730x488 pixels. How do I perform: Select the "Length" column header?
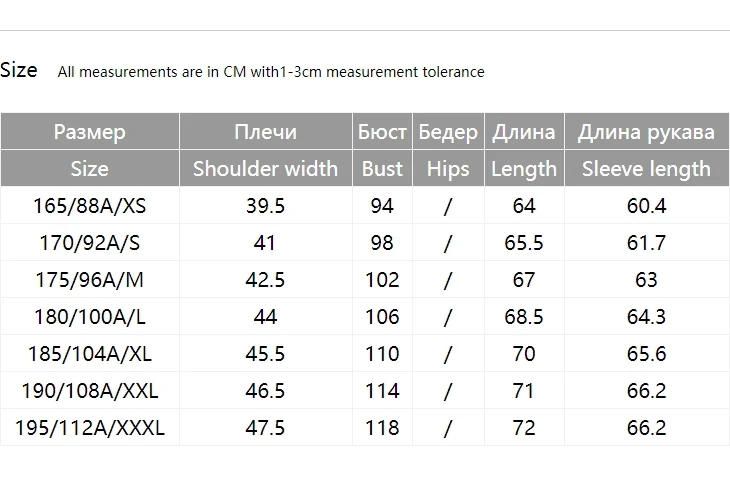coord(524,169)
